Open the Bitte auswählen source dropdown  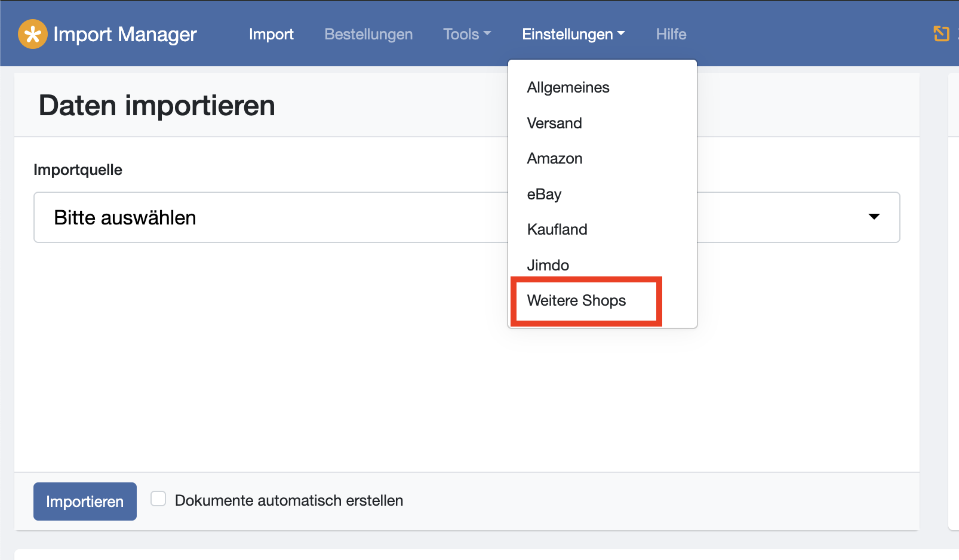[269, 217]
